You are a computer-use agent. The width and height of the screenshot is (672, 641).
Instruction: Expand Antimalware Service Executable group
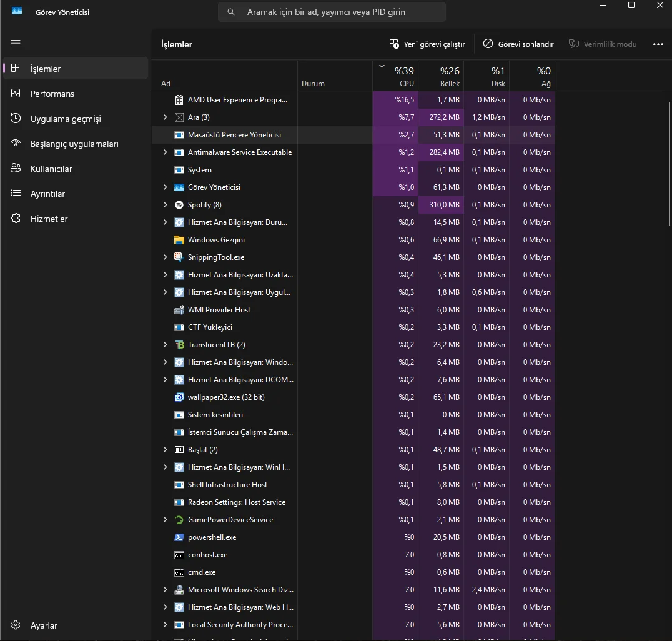[x=165, y=152]
